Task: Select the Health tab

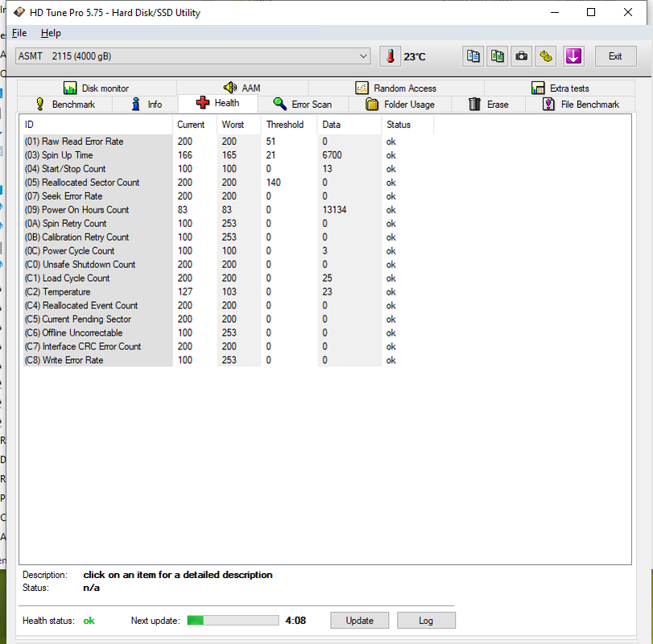Action: (218, 103)
